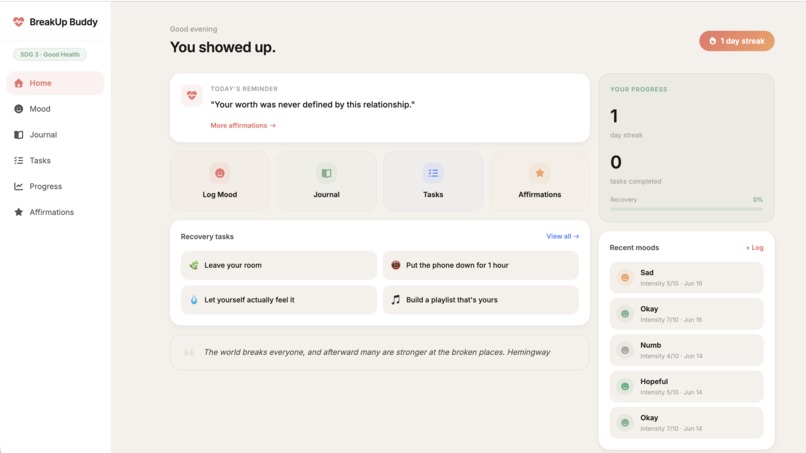Select the Sad mood entry from Jun 19
The width and height of the screenshot is (806, 453).
(686, 278)
